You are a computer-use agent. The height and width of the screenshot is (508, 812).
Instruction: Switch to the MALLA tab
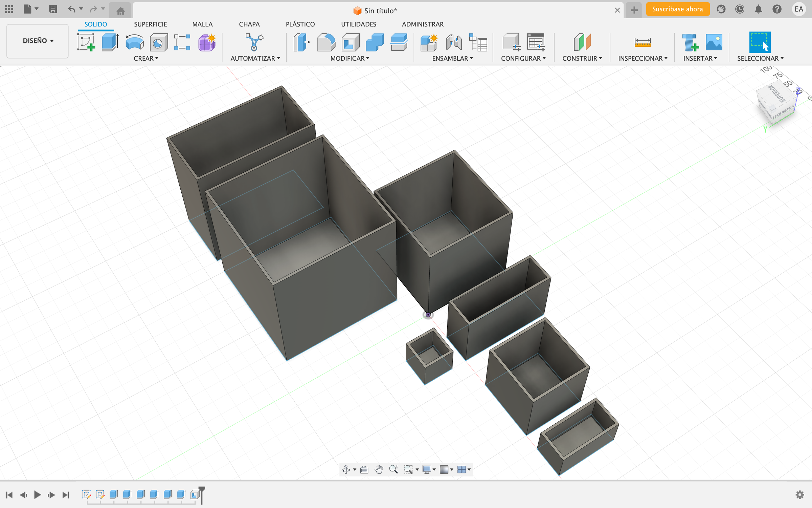[x=202, y=24]
